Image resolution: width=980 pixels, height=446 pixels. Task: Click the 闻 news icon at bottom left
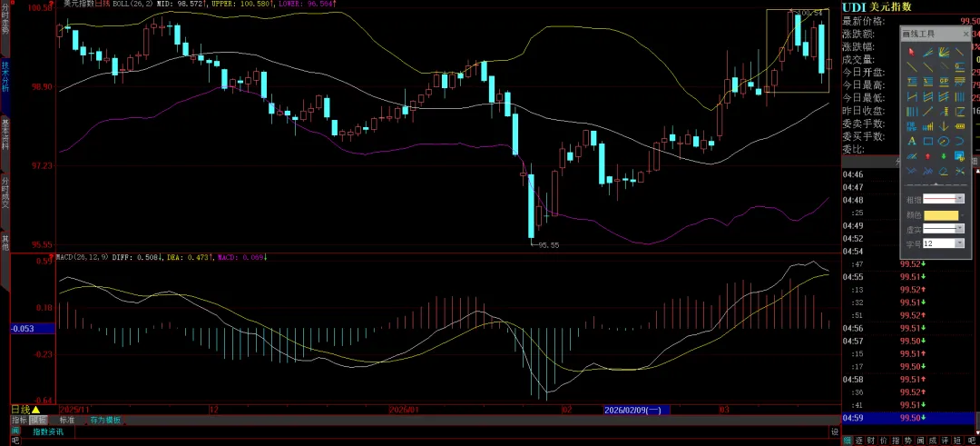[x=15, y=431]
